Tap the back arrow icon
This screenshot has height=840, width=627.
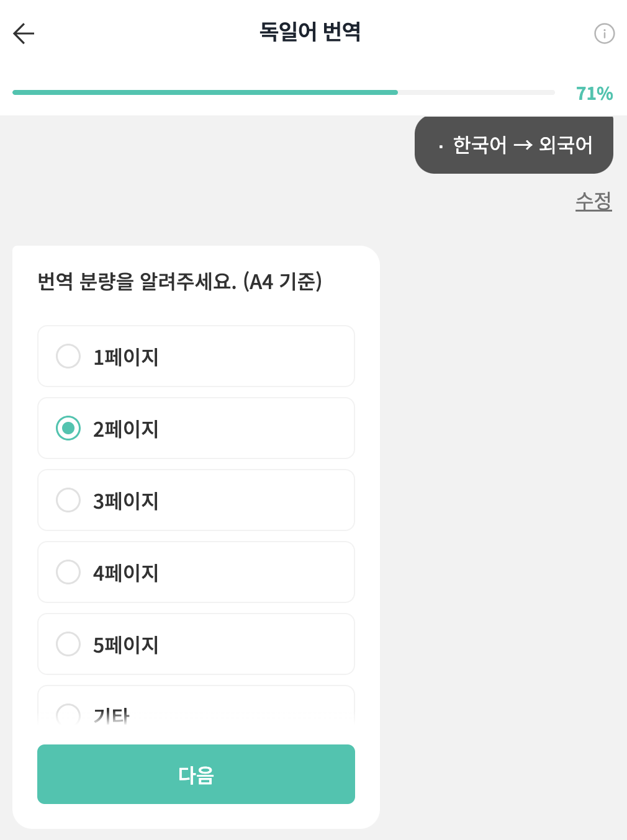click(24, 34)
